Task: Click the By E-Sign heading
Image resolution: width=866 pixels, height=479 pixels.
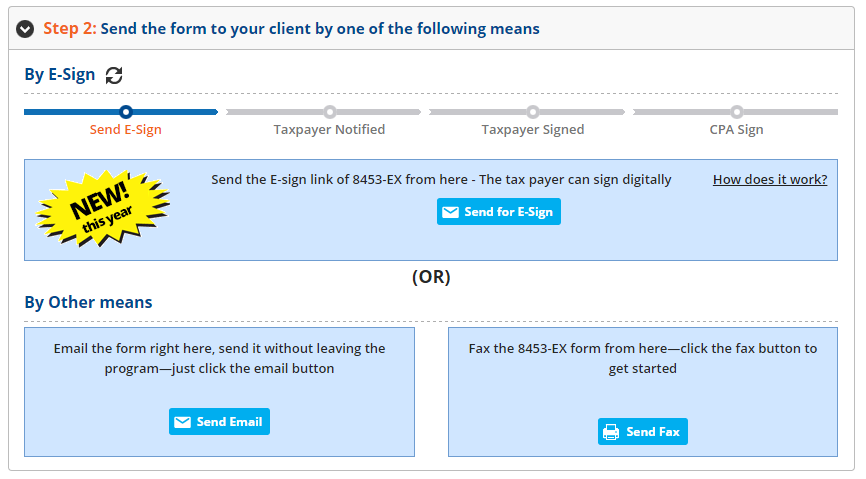Action: pos(60,75)
